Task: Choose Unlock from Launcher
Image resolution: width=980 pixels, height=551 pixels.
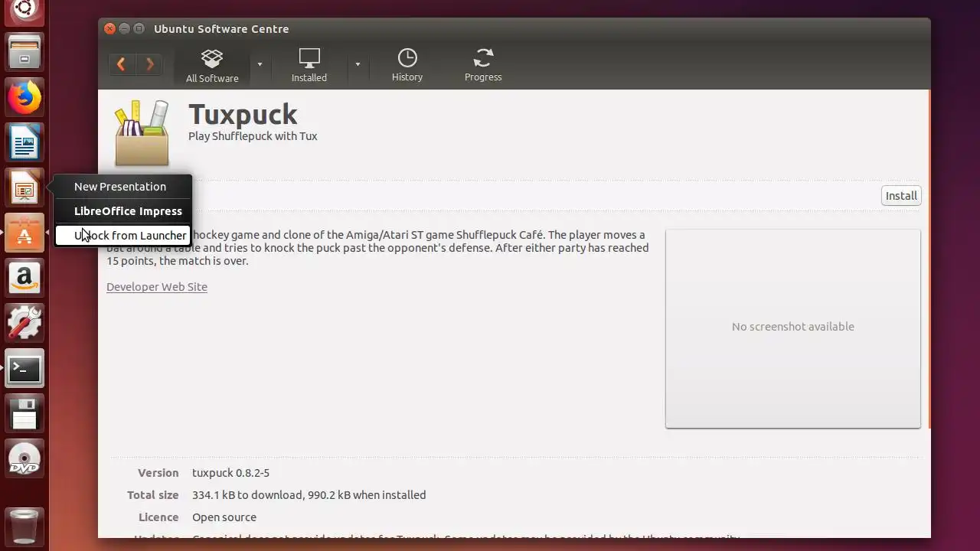Action: tap(122, 236)
